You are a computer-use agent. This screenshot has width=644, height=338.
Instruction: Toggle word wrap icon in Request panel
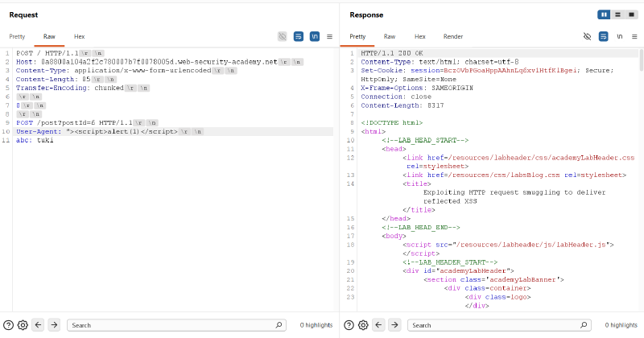coord(299,36)
